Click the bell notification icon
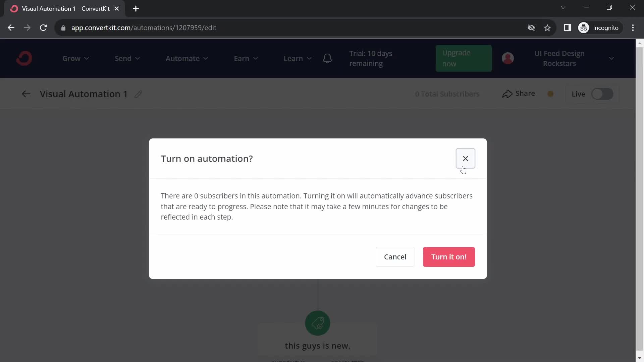 328,58
